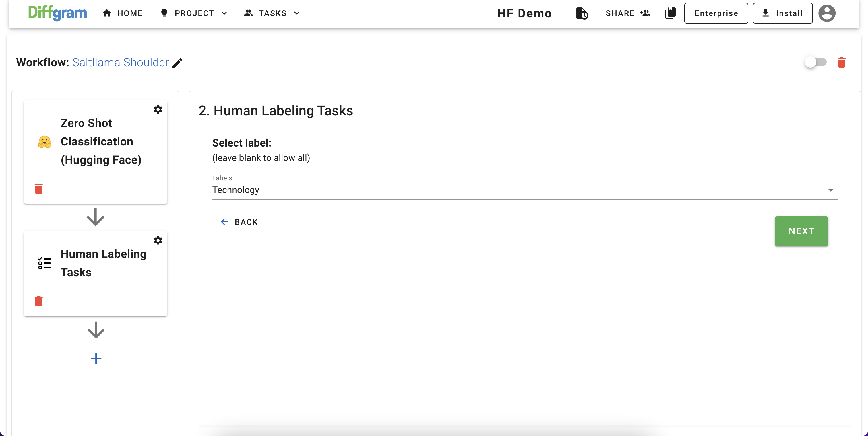Toggle the workflow active switch
868x436 pixels.
coord(815,62)
